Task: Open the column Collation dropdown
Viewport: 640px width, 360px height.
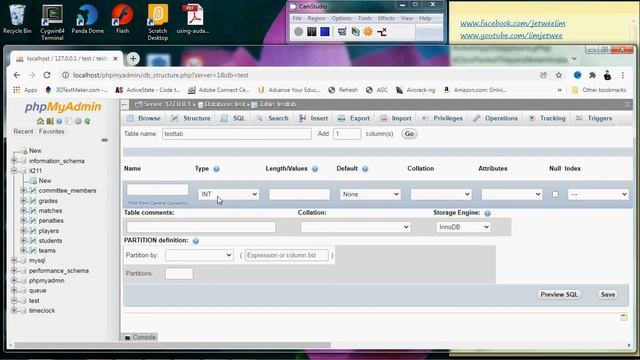Action: pos(441,194)
